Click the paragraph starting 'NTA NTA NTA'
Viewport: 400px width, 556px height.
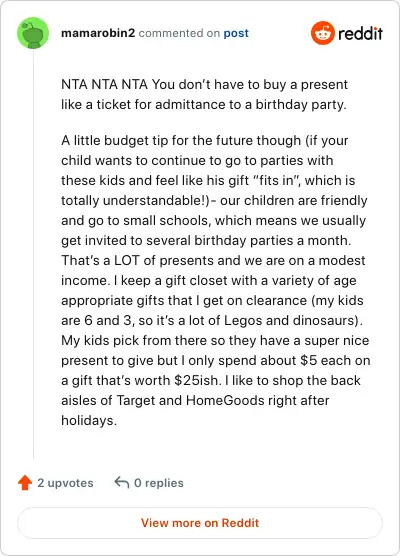[204, 94]
